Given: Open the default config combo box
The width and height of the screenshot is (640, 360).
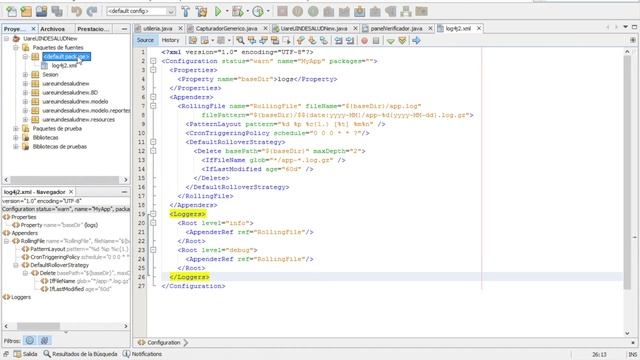Looking at the screenshot, I should (x=141, y=11).
